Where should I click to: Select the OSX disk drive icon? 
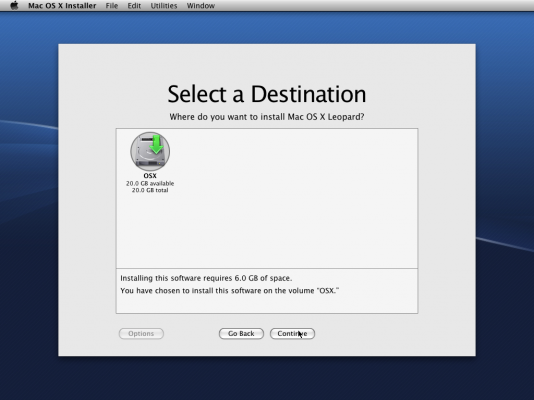[150, 151]
